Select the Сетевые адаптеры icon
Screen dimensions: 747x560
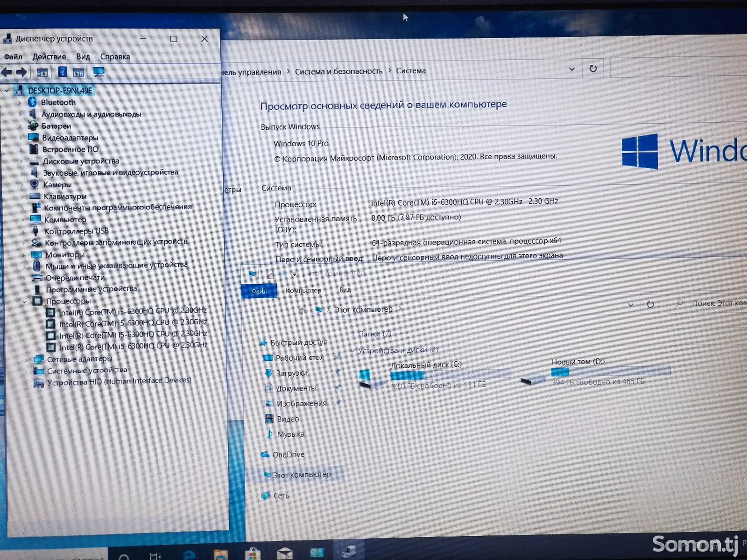coord(39,359)
